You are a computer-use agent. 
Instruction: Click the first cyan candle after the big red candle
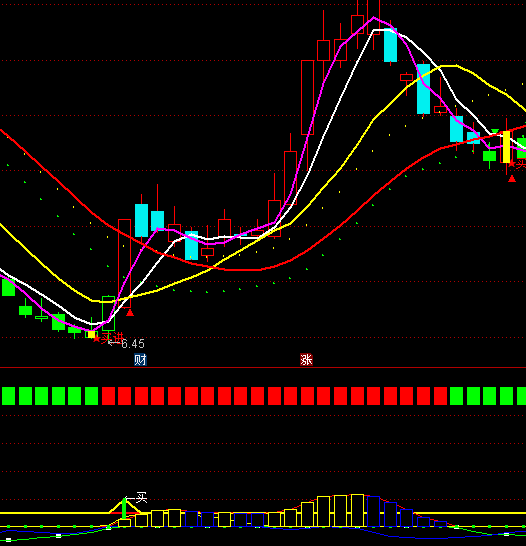tap(141, 220)
